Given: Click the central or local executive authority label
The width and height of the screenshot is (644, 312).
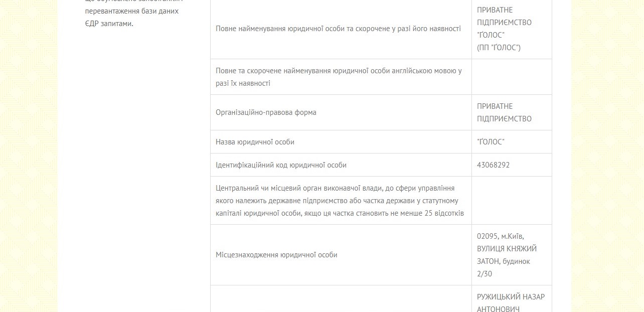Looking at the screenshot, I should coord(341,201).
